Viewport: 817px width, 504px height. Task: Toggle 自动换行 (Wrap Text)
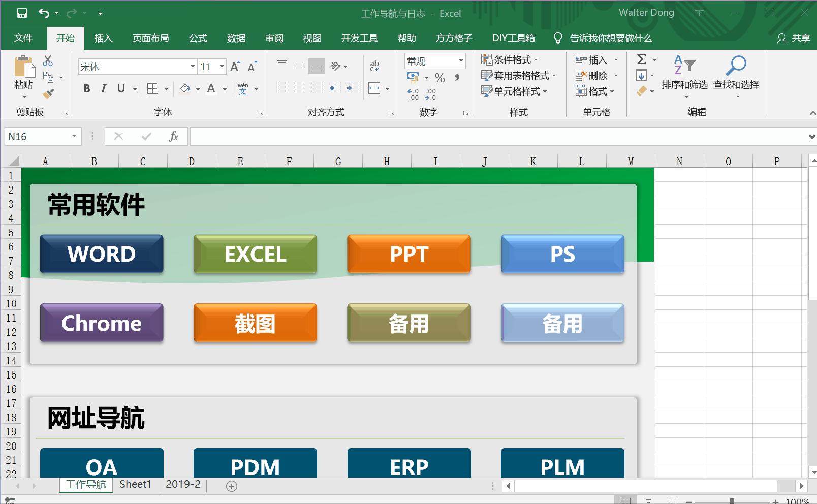click(x=374, y=65)
